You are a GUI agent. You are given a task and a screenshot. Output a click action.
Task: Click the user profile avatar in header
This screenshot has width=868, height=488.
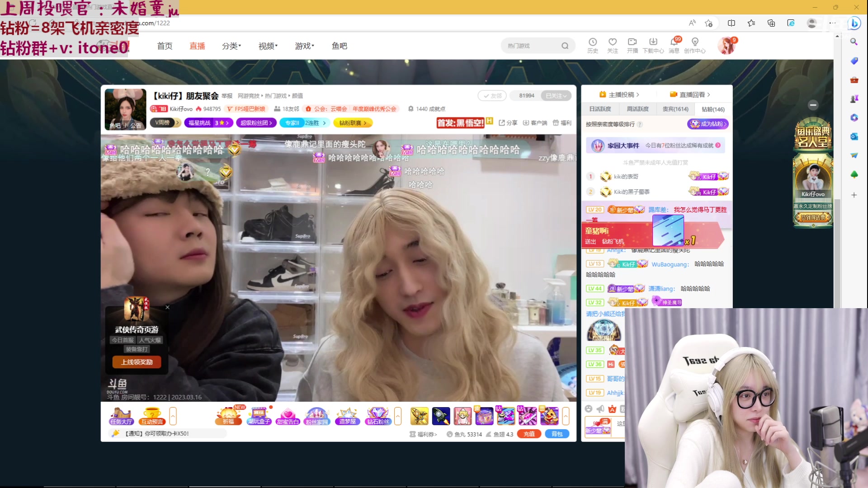(x=726, y=46)
